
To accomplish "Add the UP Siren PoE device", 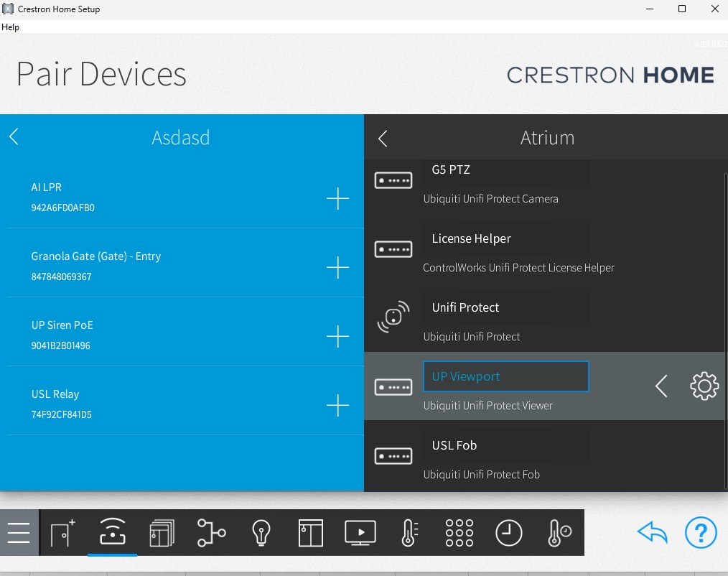I will [337, 336].
